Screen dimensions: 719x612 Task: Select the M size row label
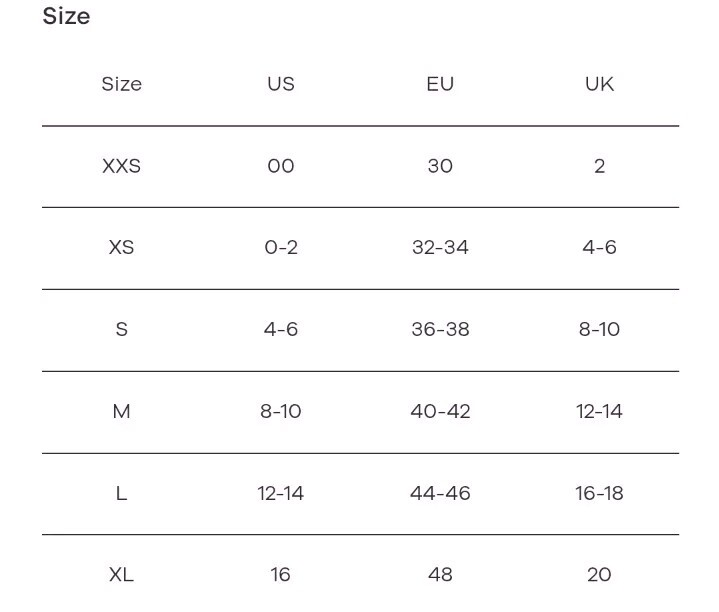click(x=122, y=411)
